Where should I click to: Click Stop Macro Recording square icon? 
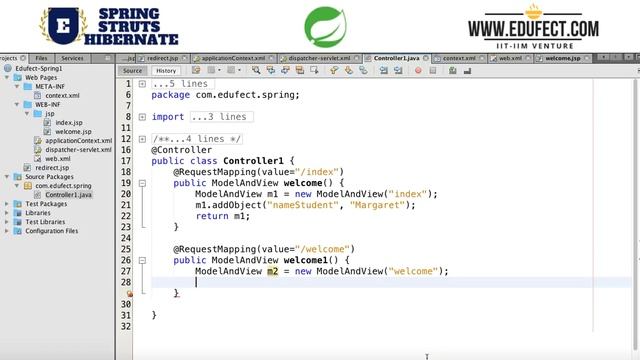[433, 70]
